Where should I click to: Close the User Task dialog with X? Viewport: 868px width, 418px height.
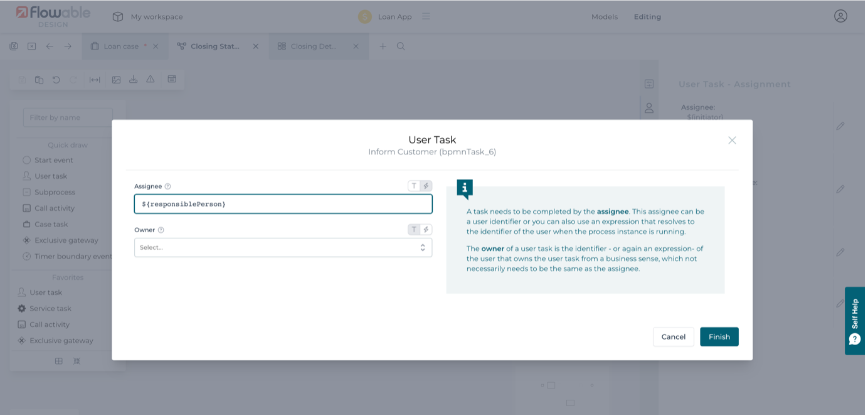tap(732, 141)
